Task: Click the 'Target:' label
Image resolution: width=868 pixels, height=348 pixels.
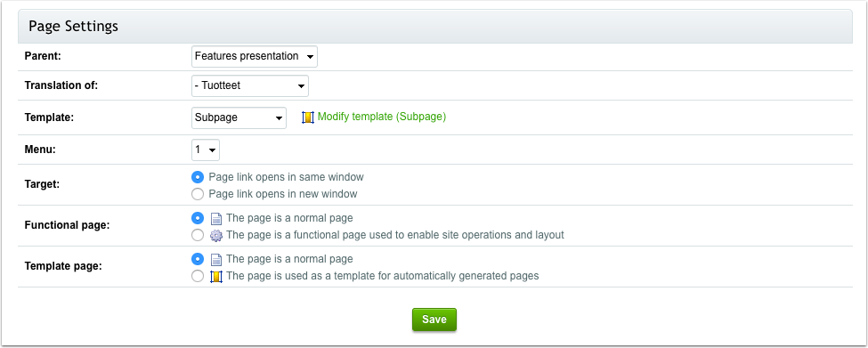Action: pos(42,185)
